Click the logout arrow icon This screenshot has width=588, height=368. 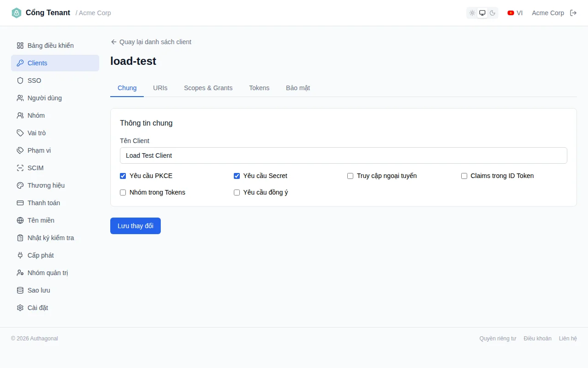coord(573,13)
